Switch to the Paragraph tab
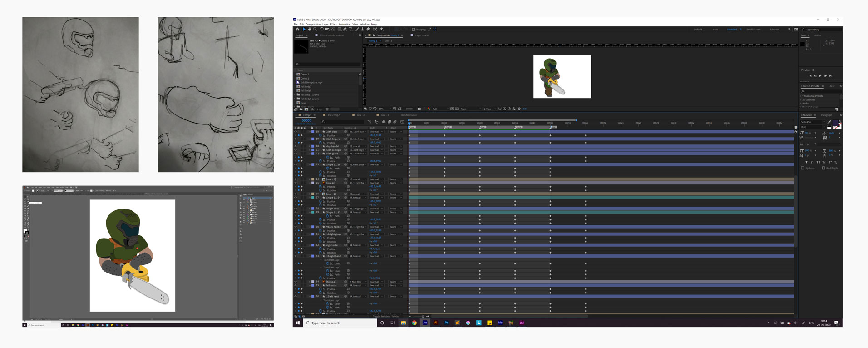868x348 pixels. pos(826,115)
